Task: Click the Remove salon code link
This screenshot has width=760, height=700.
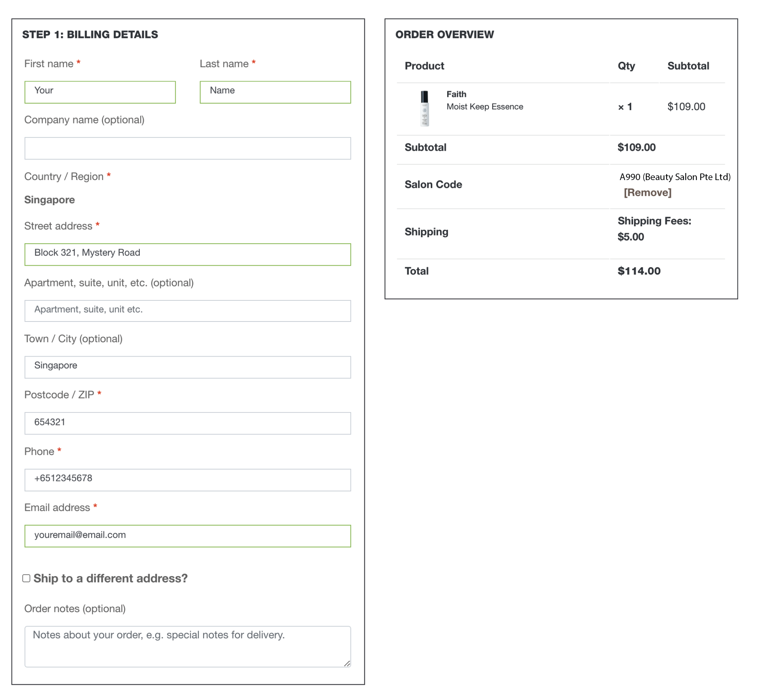Action: pyautogui.click(x=647, y=193)
